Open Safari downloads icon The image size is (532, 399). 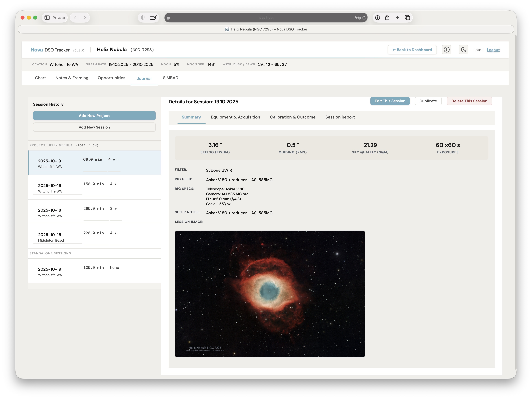click(377, 18)
